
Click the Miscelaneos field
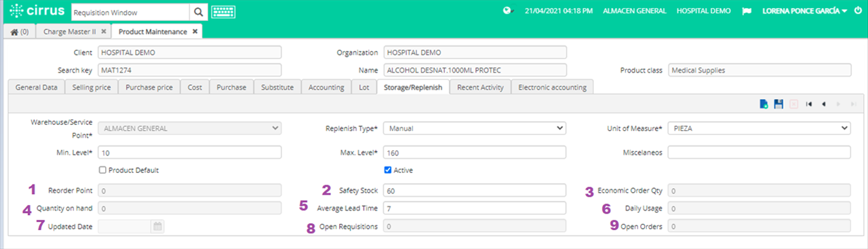759,153
